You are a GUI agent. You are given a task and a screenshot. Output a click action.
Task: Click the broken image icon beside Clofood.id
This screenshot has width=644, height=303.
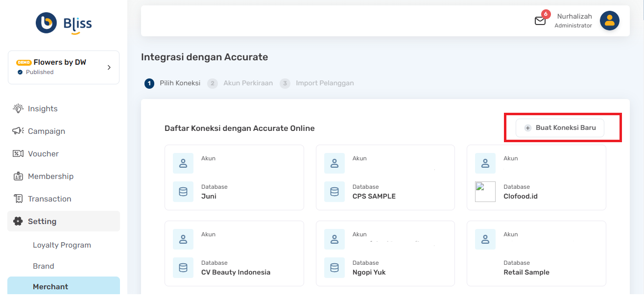click(485, 192)
